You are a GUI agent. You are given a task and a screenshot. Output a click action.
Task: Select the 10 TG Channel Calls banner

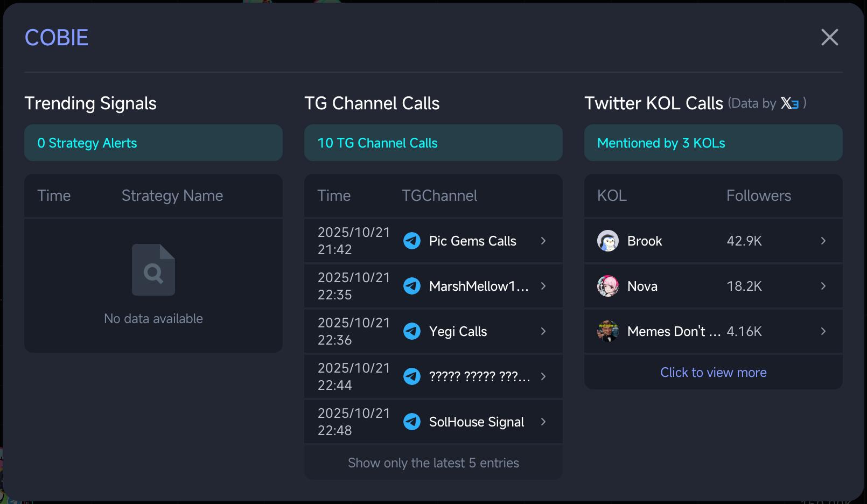433,143
